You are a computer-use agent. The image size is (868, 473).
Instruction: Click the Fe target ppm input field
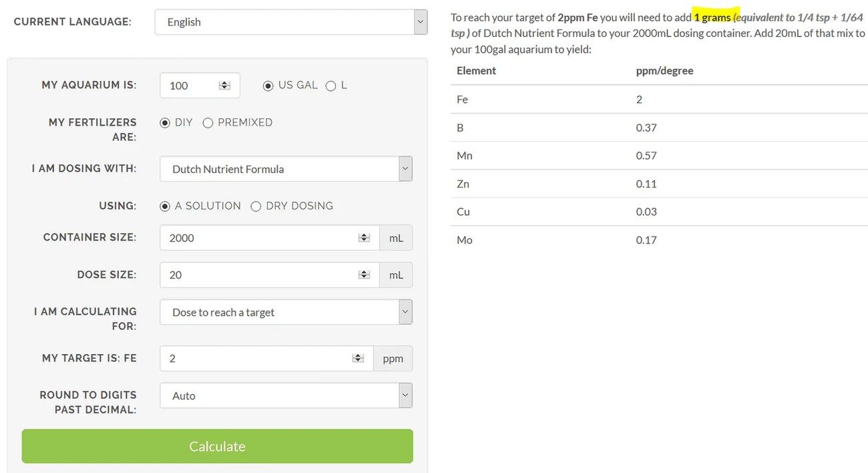pos(266,358)
